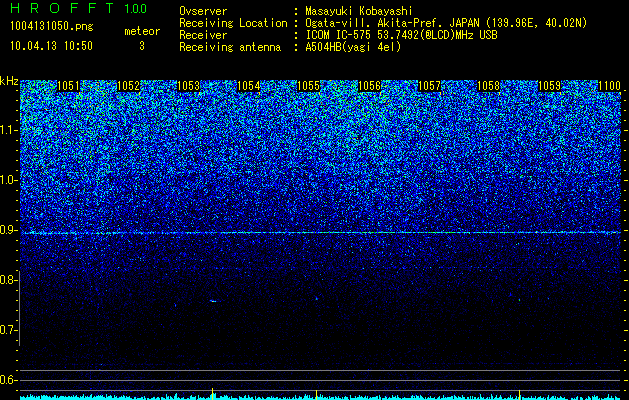
Task: Click the file name 1004131050.png
Action: coord(52,26)
